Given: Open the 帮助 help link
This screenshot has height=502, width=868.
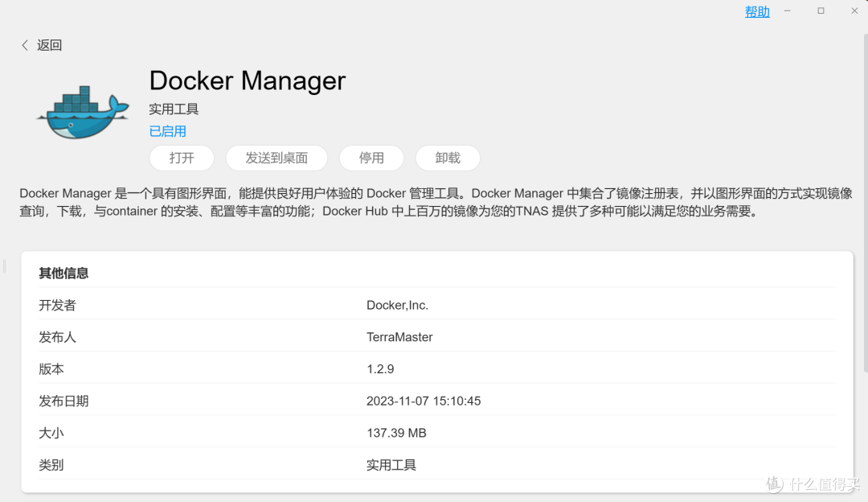Looking at the screenshot, I should point(757,11).
